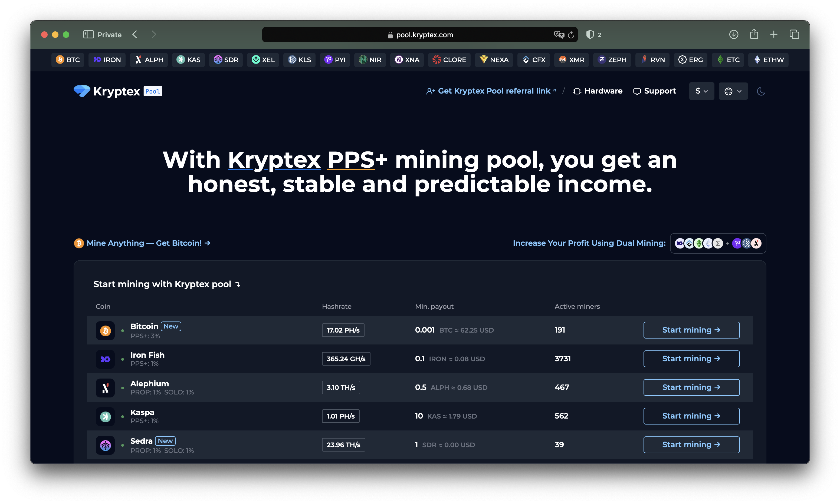Click the translate icon in address bar
Screen dimensions: 840x504
pyautogui.click(x=559, y=35)
